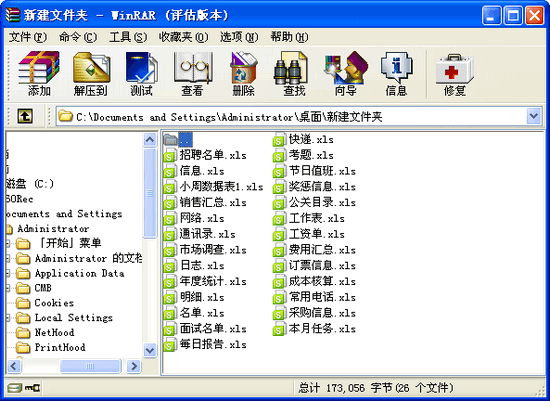Click the icon of 每日报告.xls

[x=169, y=345]
